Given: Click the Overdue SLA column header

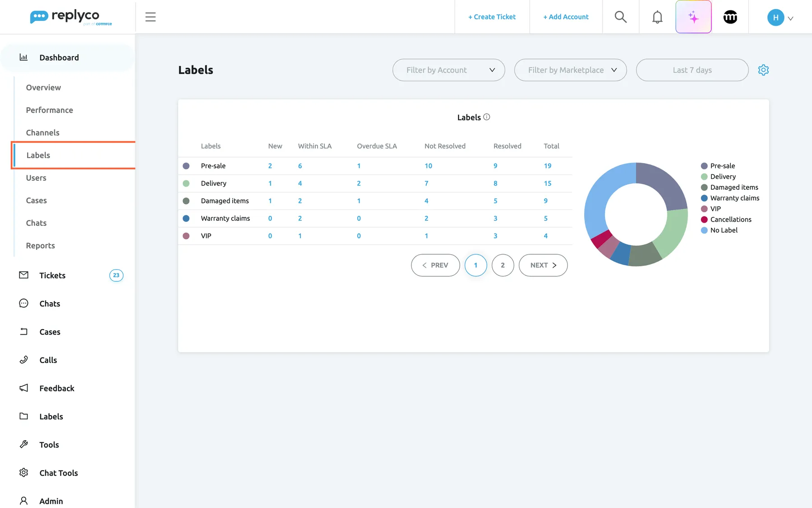Looking at the screenshot, I should [x=377, y=146].
